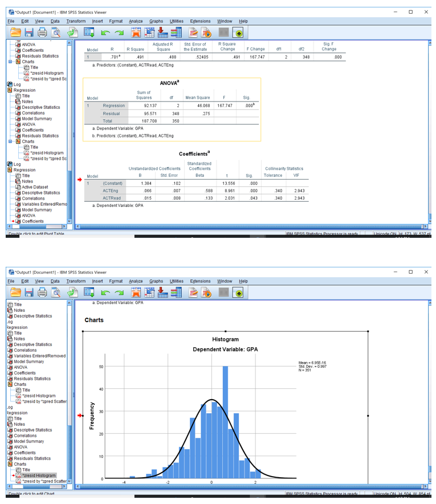Click outline scroll-down arrow in Coefficients-table window
The height and width of the screenshot is (504, 436).
69,221
